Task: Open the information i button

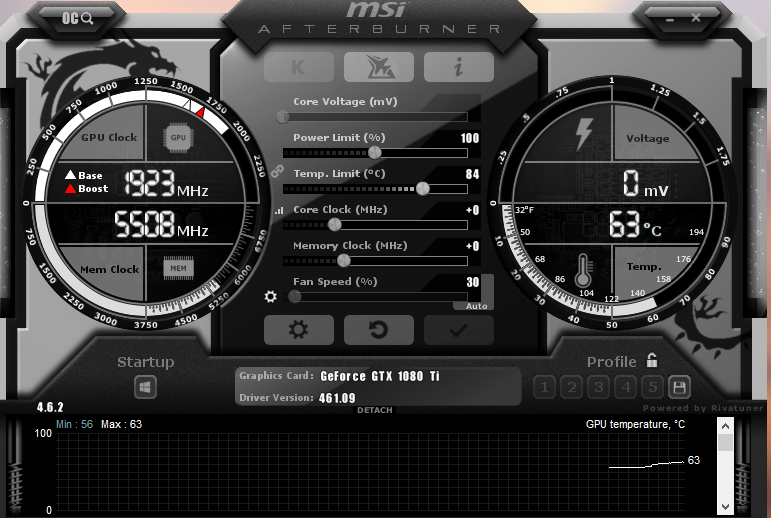Action: click(x=459, y=67)
